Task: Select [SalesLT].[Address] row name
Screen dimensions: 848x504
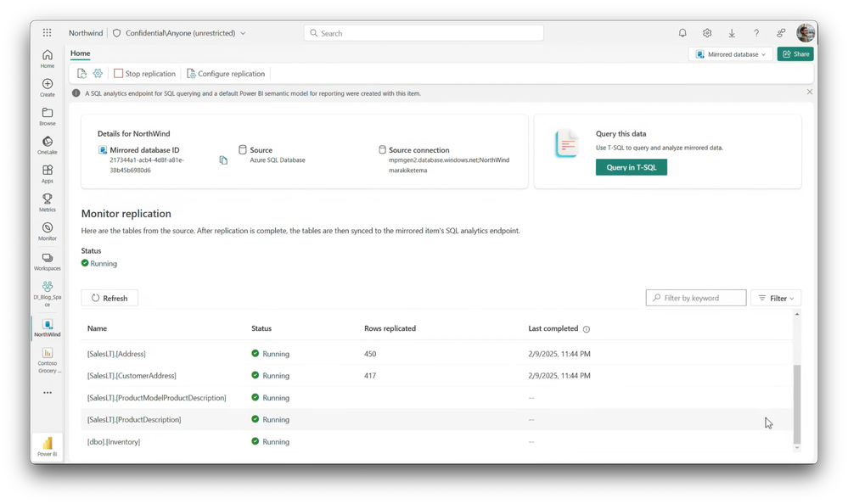Action: click(x=116, y=354)
